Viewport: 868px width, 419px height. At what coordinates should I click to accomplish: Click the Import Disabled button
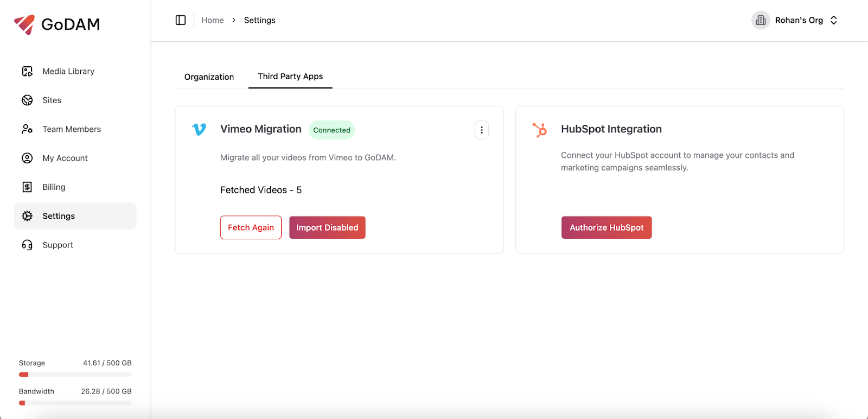point(327,227)
